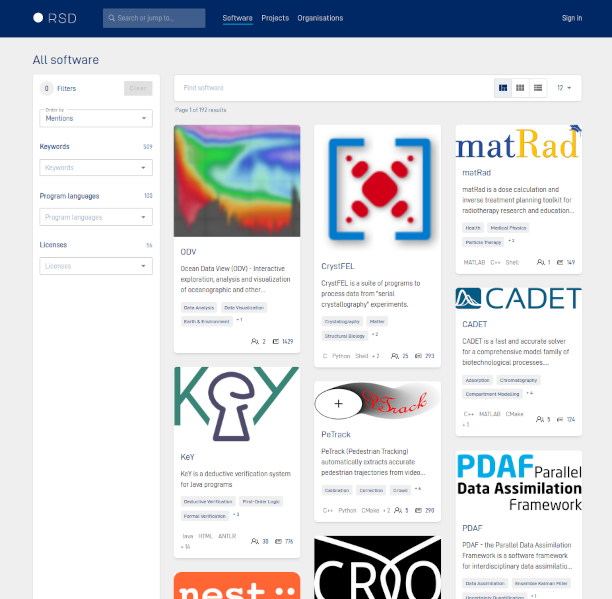Click mentions icon on PeTrack card

pos(418,510)
